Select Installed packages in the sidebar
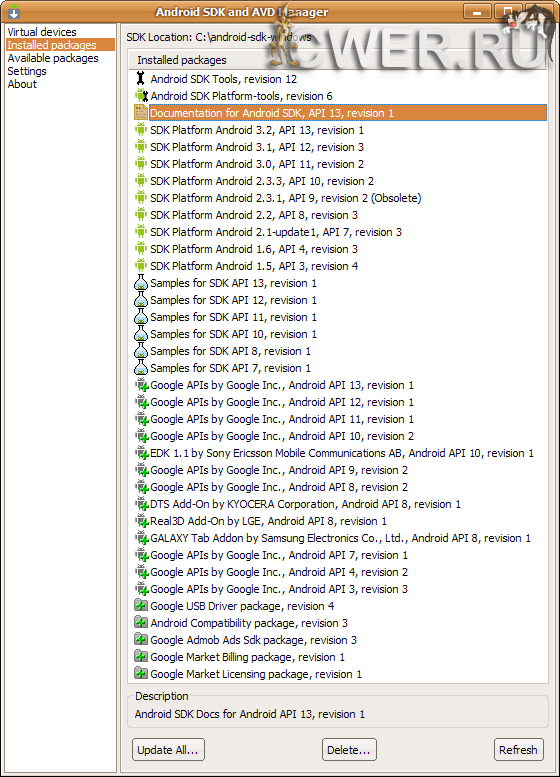Viewport: 560px width, 777px height. tap(60, 45)
